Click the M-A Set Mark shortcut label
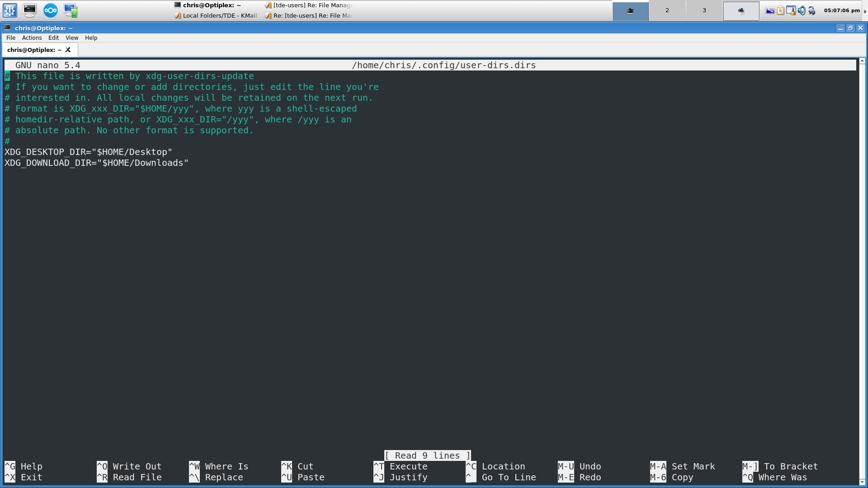 pyautogui.click(x=683, y=467)
